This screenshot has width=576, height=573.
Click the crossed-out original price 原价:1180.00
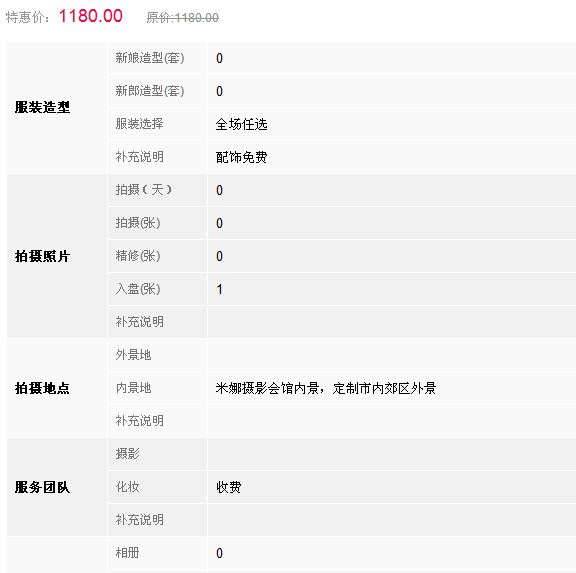[183, 18]
